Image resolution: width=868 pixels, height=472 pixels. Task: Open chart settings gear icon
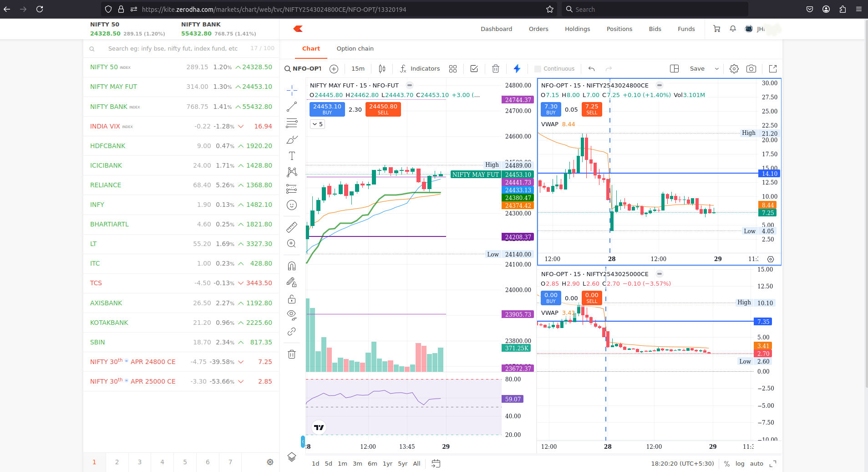734,69
